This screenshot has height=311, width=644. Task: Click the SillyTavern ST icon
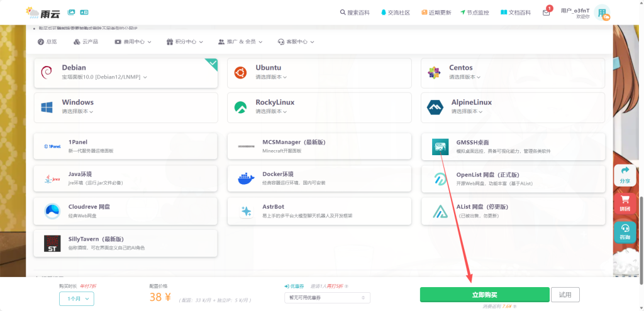coord(52,243)
